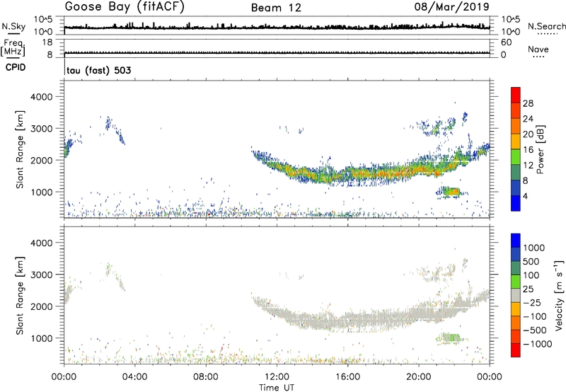Click the "12" tick on Power color bar
Viewport: 566px width, 392px height.
[x=528, y=165]
